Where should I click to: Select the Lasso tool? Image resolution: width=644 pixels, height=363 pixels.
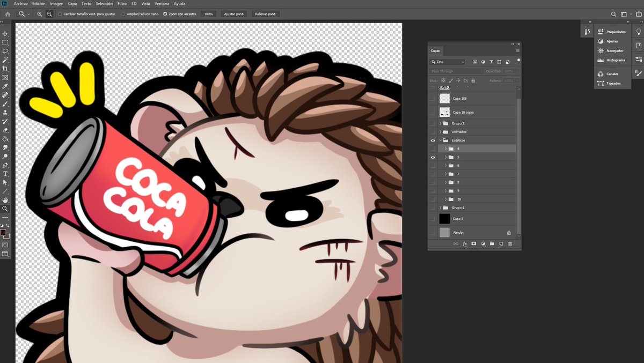point(5,51)
